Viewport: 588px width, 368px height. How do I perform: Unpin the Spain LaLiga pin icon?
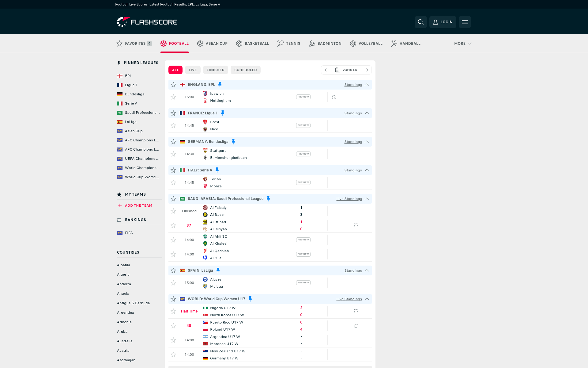point(218,270)
